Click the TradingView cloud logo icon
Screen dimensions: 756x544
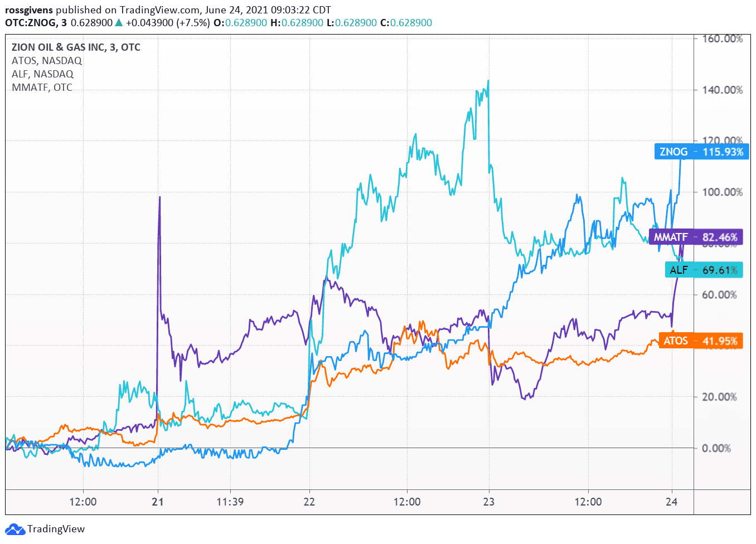[x=15, y=529]
